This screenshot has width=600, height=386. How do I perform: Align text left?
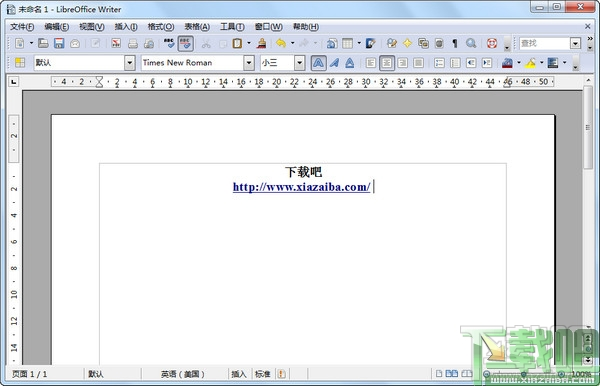(x=370, y=63)
